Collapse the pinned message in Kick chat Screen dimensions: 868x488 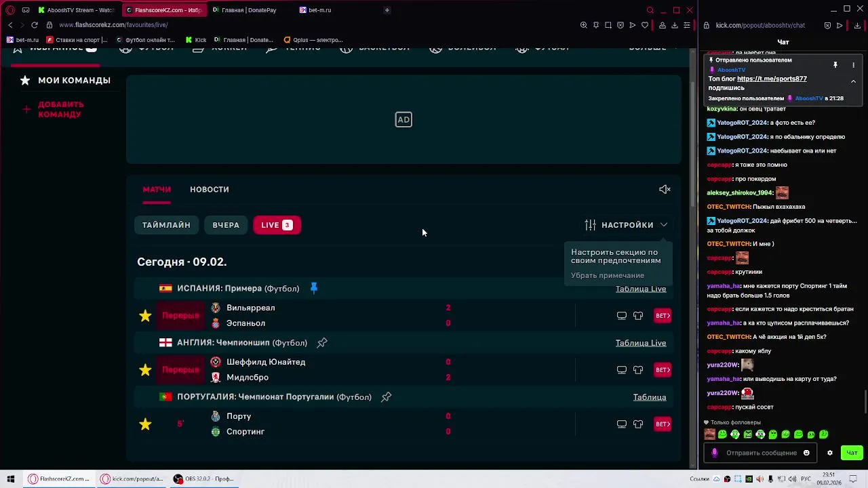tap(853, 81)
